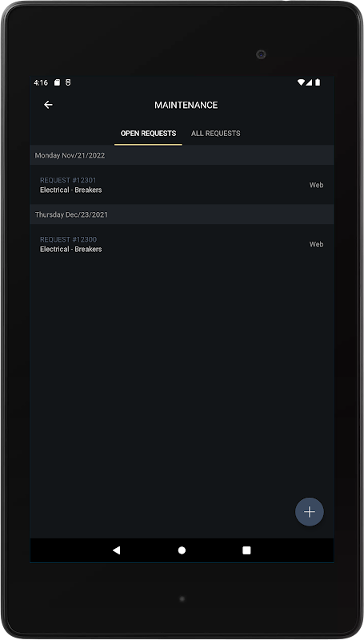Tap the Android recent apps square
Screen dimensions: 364x640
[x=246, y=550]
